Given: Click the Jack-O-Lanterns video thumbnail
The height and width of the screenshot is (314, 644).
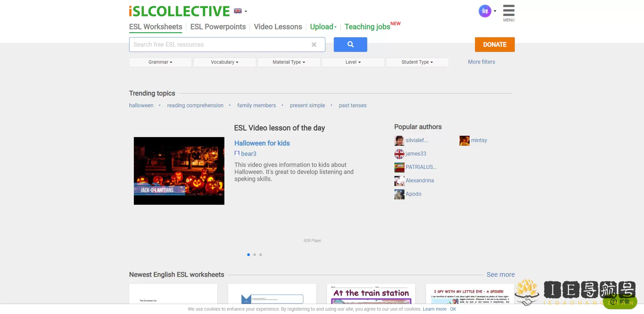Looking at the screenshot, I should (x=179, y=171).
